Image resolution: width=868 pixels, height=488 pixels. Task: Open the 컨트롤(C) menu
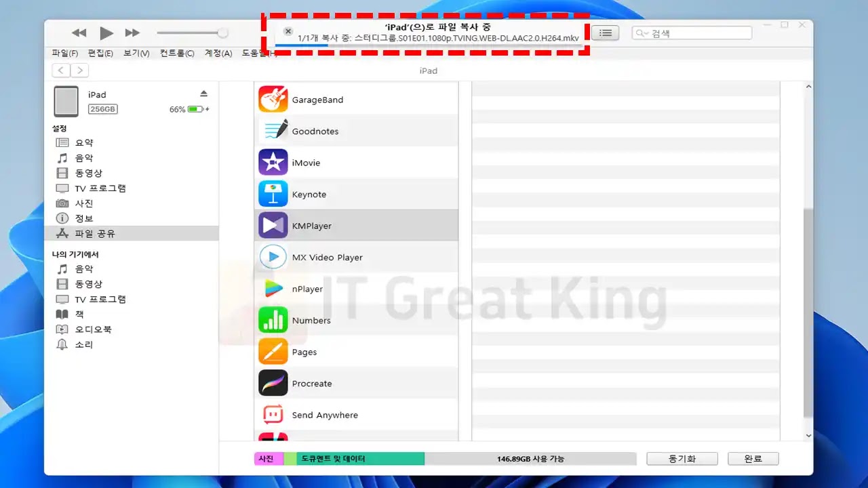coord(177,53)
